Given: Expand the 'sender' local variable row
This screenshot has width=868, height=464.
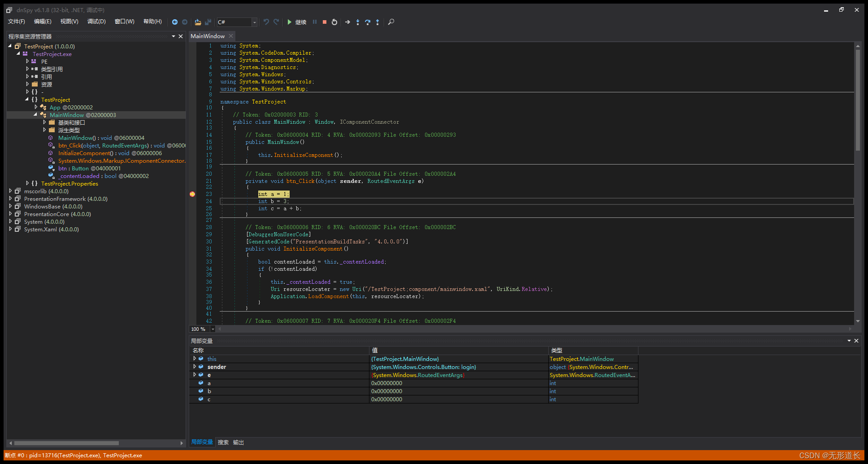Looking at the screenshot, I should click(x=194, y=367).
